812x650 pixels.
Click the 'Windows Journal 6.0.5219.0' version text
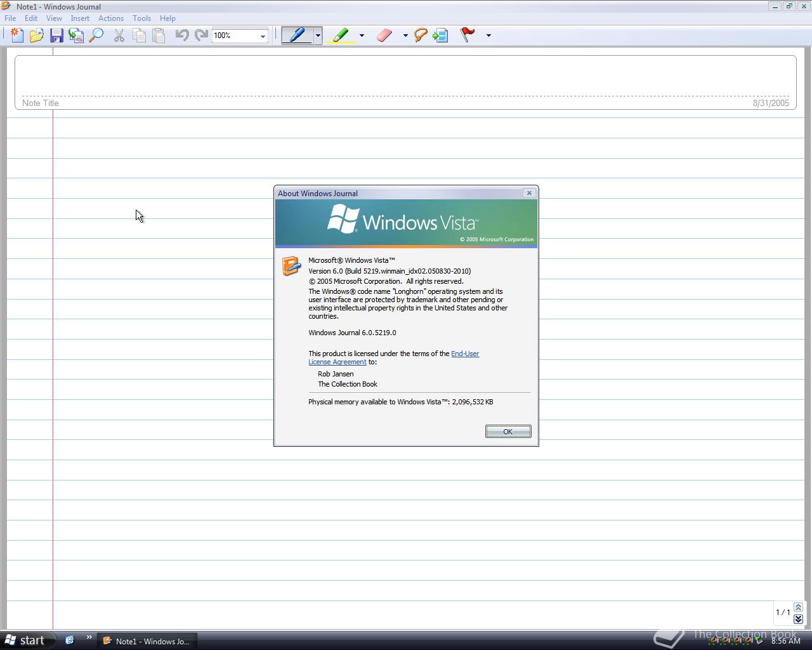tap(352, 333)
